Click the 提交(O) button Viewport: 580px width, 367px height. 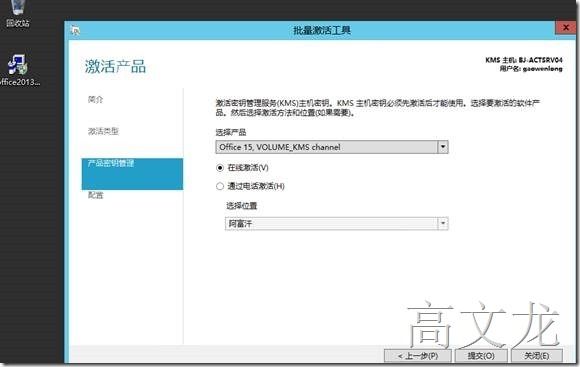click(481, 356)
